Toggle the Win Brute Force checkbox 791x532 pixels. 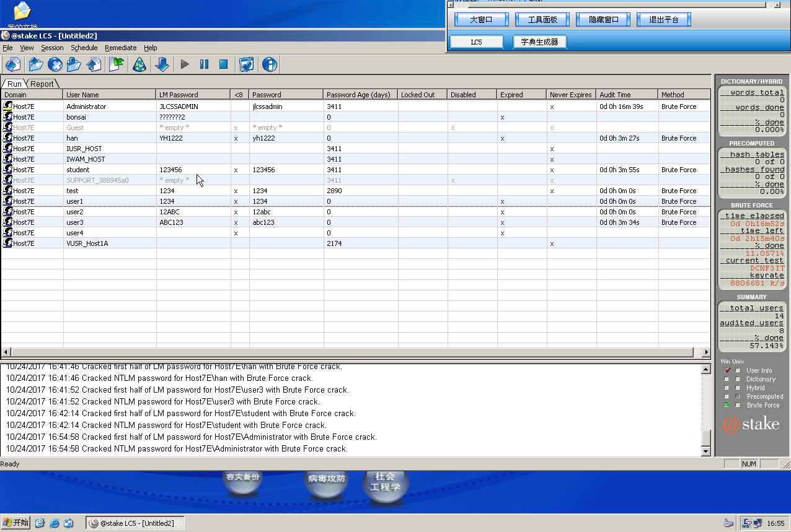(x=727, y=405)
